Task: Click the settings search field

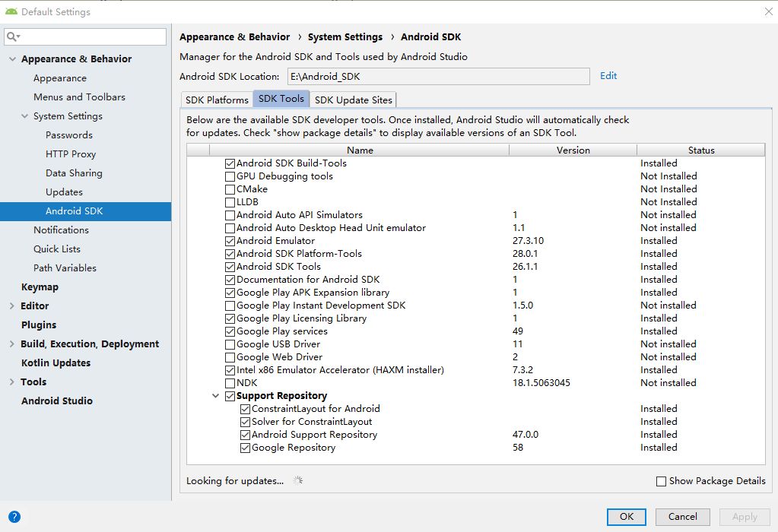Action: [85, 36]
